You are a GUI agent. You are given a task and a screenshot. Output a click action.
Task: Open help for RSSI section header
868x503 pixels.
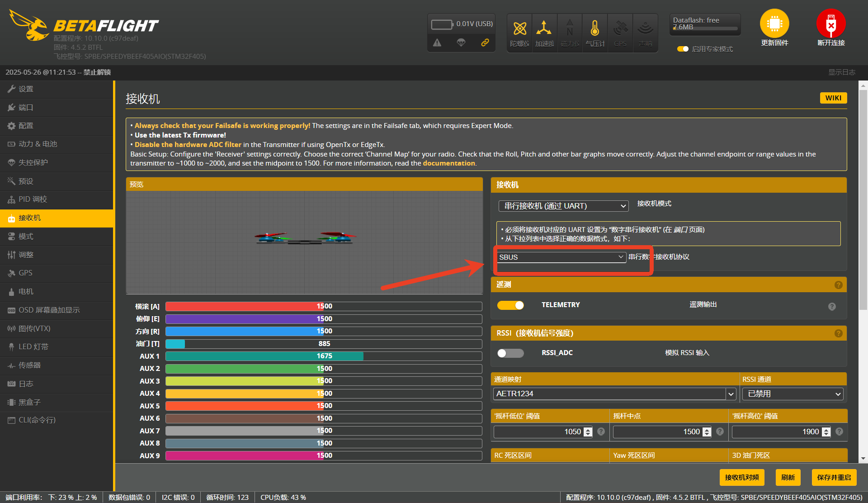(x=839, y=333)
